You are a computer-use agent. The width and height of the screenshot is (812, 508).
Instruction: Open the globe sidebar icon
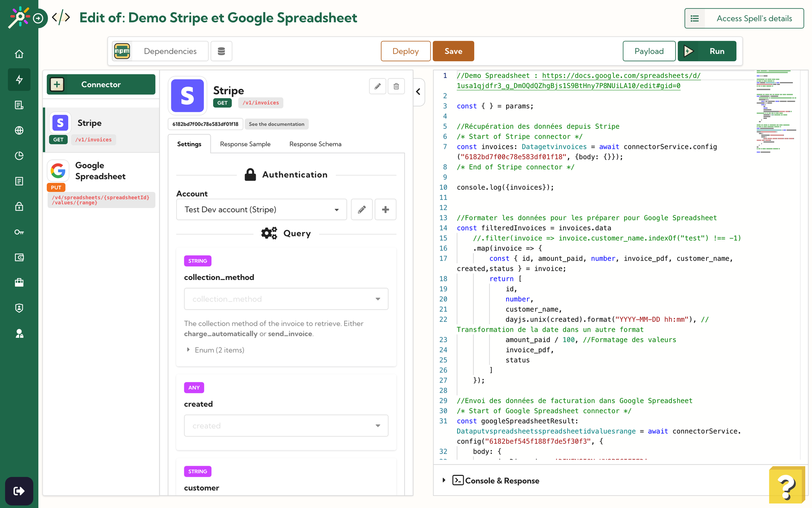19,130
